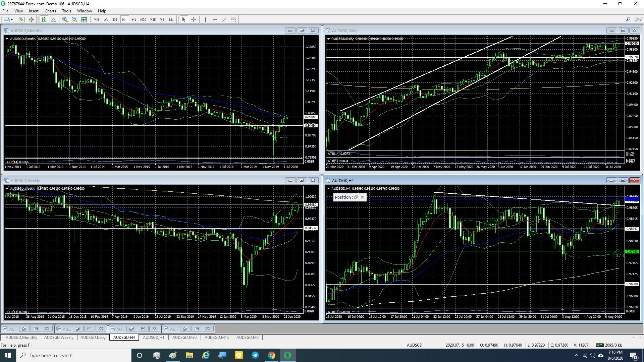Open the Windows Start menu
644x362 pixels.
8,355
